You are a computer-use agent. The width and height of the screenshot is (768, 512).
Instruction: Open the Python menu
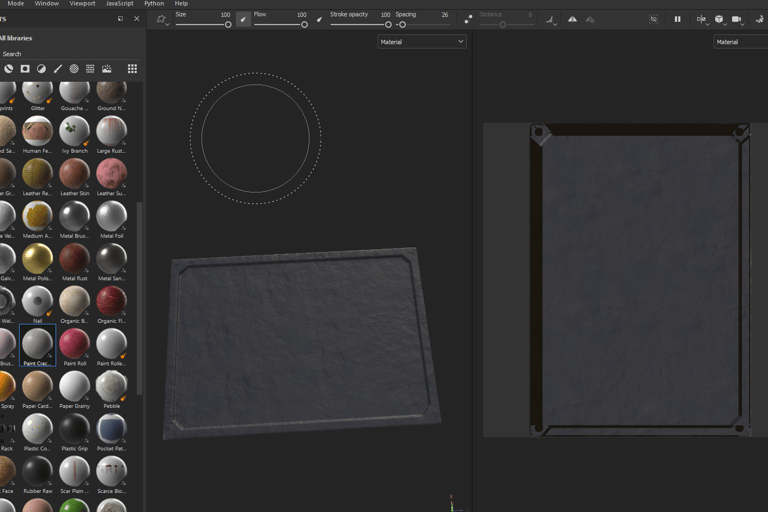[x=153, y=4]
